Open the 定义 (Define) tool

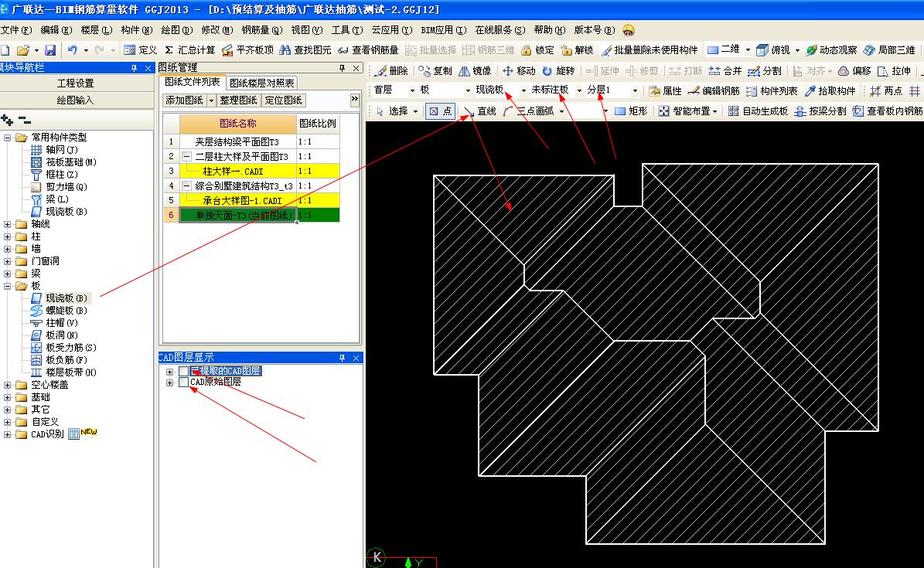click(x=140, y=50)
